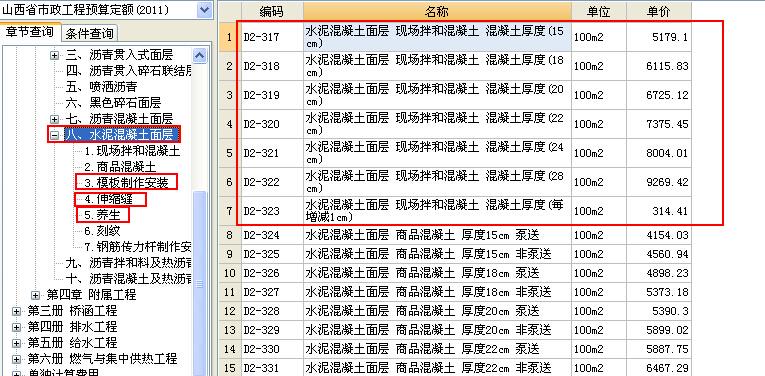Click name cell 厚度18cm 泵送
This screenshot has width=765, height=376.
[x=437, y=273]
